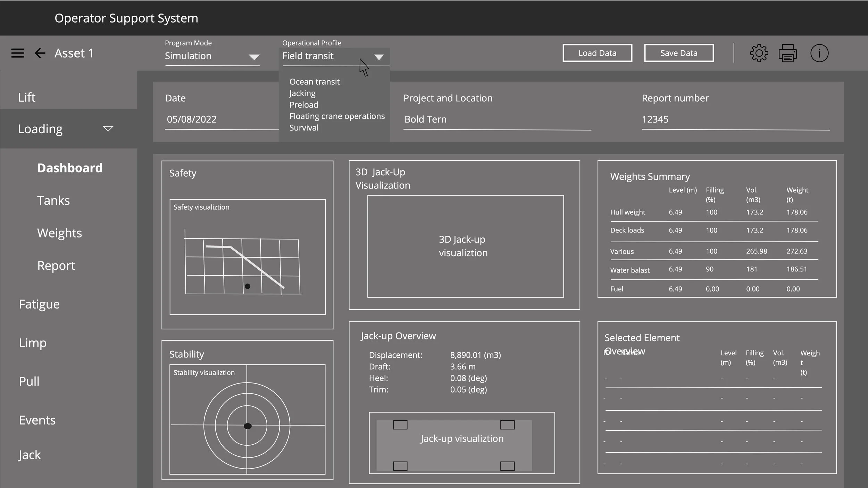
Task: Open the Lift section in the sidebar
Action: point(27,97)
